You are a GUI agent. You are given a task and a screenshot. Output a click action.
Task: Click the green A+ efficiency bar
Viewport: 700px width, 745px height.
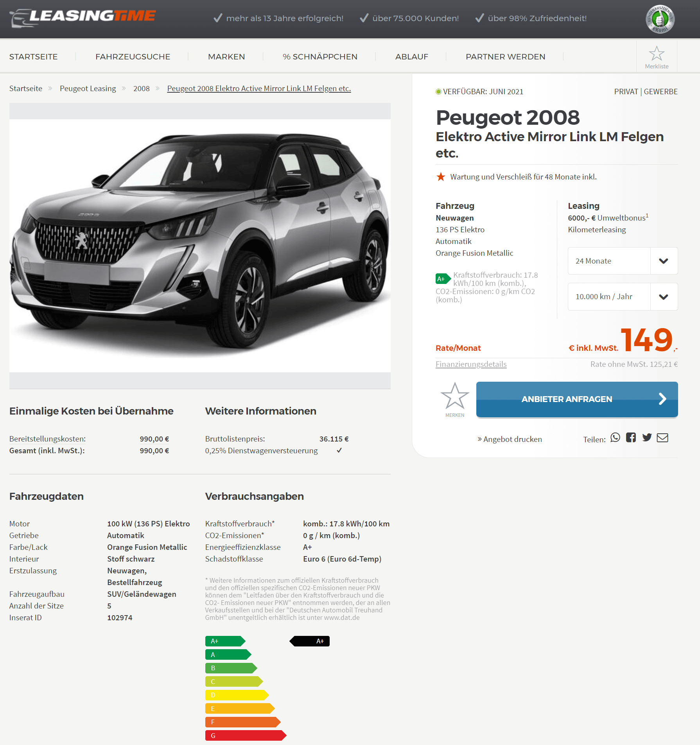(x=225, y=641)
